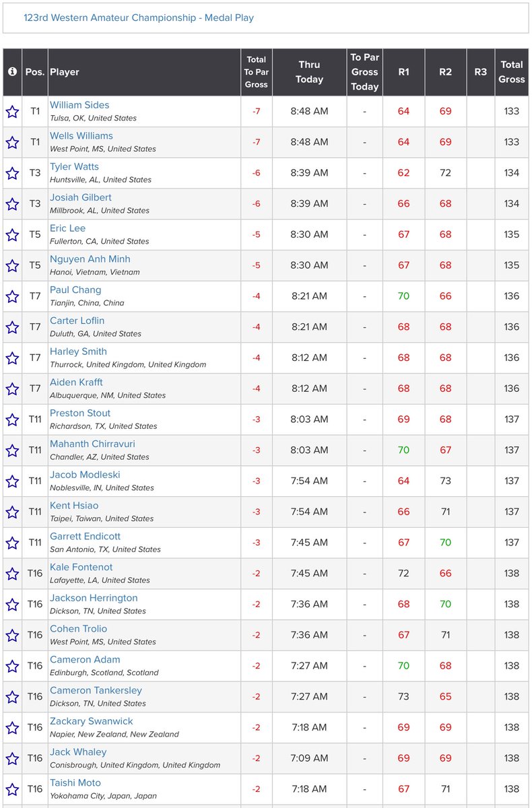The width and height of the screenshot is (532, 808).
Task: Open Taishi Moto player profile
Action: point(75,783)
